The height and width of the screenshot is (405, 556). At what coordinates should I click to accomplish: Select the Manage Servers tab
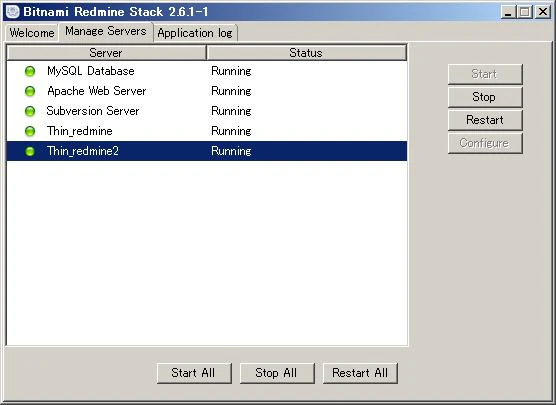[106, 32]
